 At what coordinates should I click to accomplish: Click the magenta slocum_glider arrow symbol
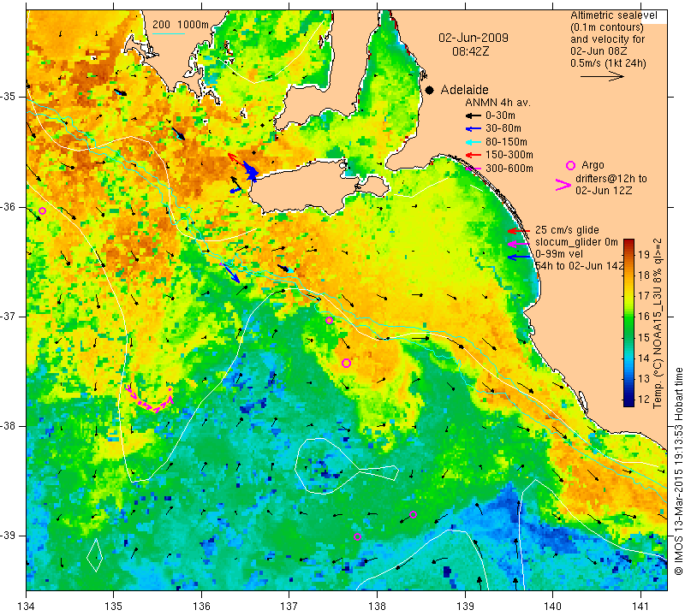tap(519, 243)
